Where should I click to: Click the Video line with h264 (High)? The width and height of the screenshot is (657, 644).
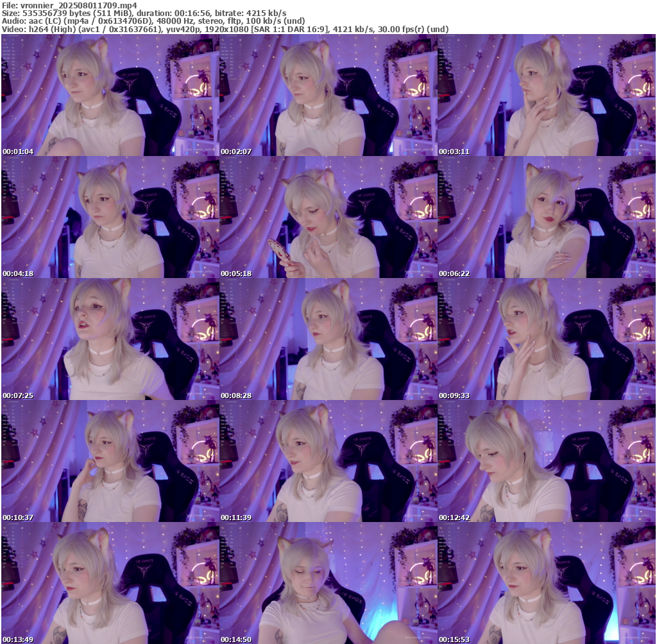click(225, 30)
